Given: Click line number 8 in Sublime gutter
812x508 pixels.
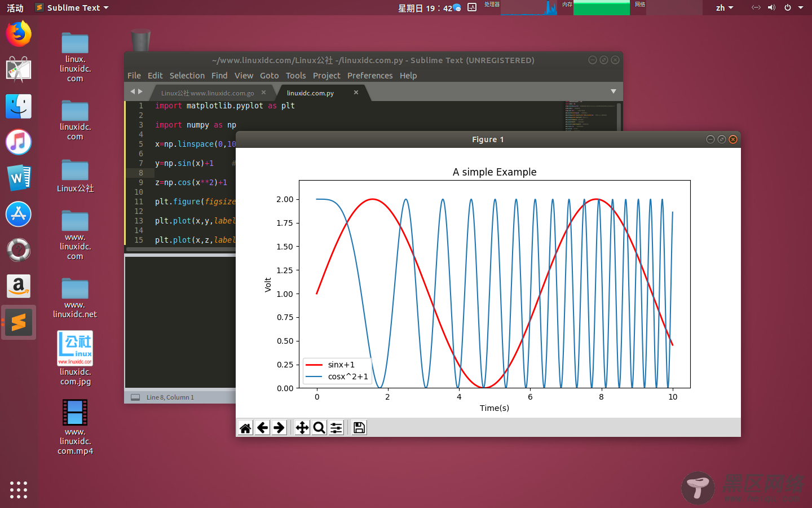Looking at the screenshot, I should click(x=141, y=173).
